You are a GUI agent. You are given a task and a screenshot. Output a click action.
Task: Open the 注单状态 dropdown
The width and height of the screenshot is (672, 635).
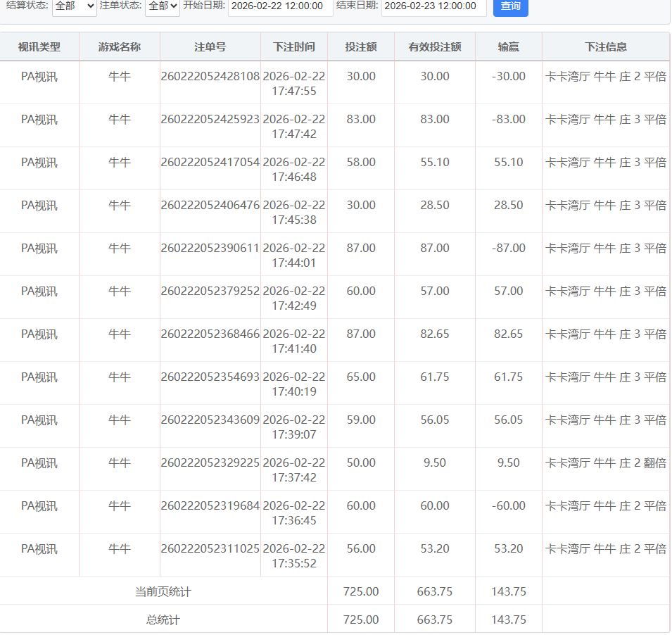(x=162, y=6)
